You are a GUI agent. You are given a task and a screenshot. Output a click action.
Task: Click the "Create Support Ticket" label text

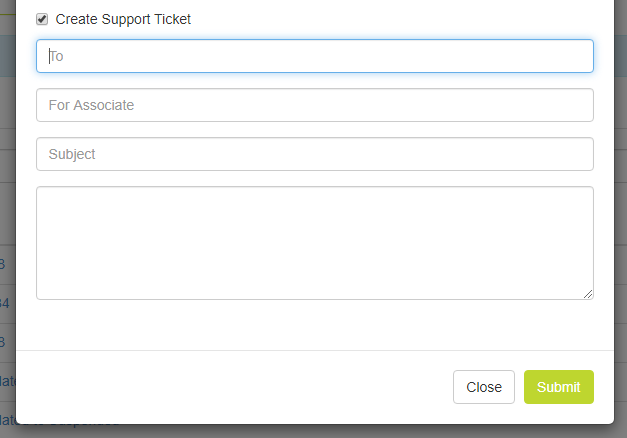pos(123,19)
